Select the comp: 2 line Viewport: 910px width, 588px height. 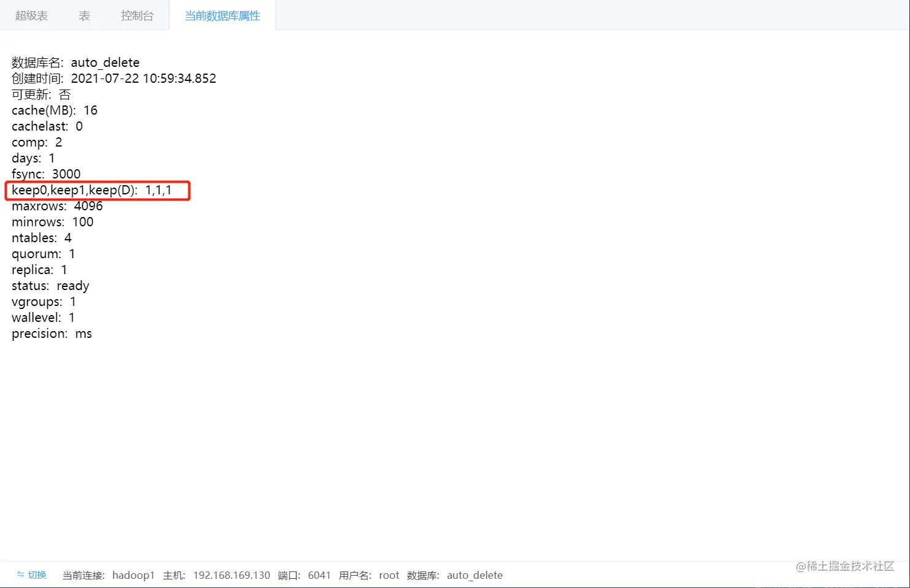[x=37, y=142]
